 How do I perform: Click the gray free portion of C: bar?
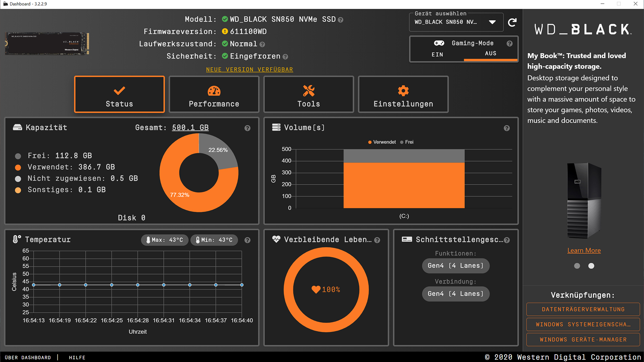click(404, 156)
